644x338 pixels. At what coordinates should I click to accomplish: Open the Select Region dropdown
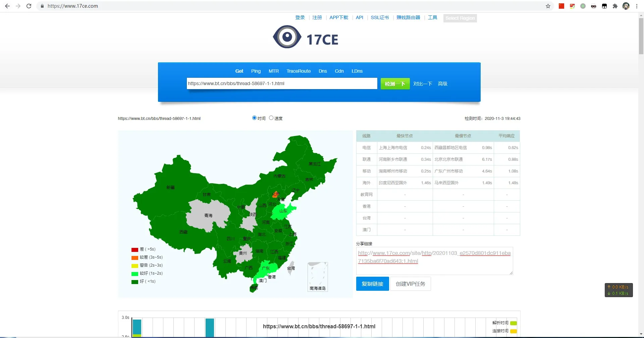coord(460,18)
